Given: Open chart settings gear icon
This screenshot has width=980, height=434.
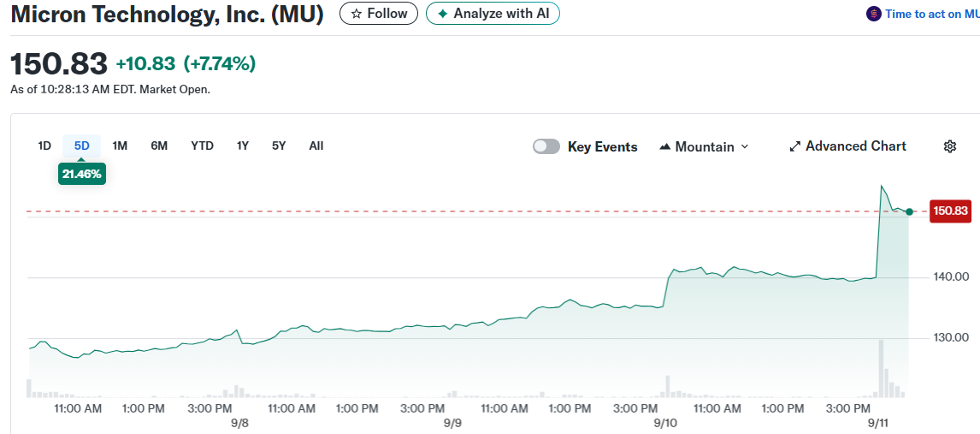Looking at the screenshot, I should [x=949, y=146].
